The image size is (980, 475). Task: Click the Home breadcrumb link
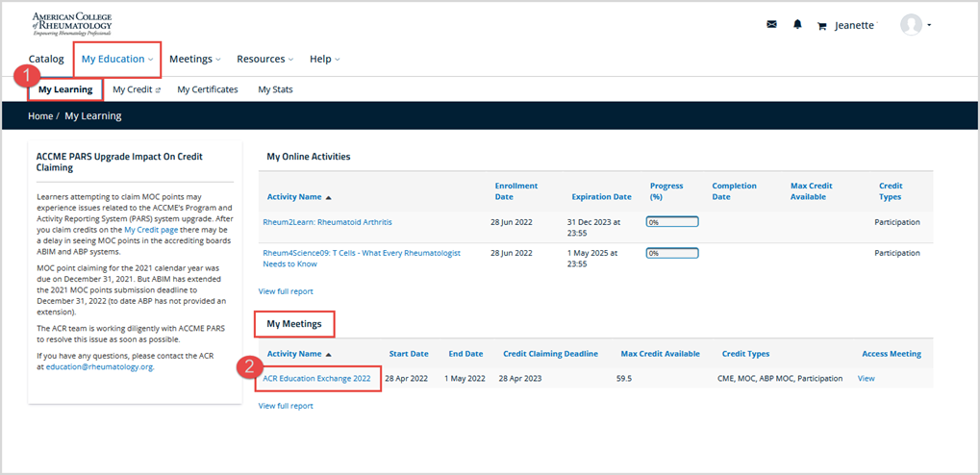[x=40, y=115]
